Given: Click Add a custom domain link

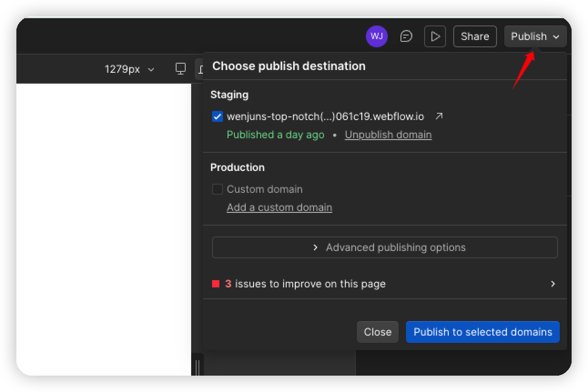Looking at the screenshot, I should pyautogui.click(x=279, y=207).
